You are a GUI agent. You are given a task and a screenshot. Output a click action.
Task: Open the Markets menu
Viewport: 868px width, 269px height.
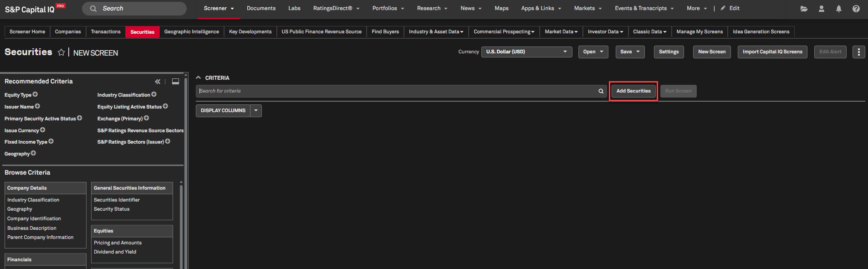coord(588,8)
